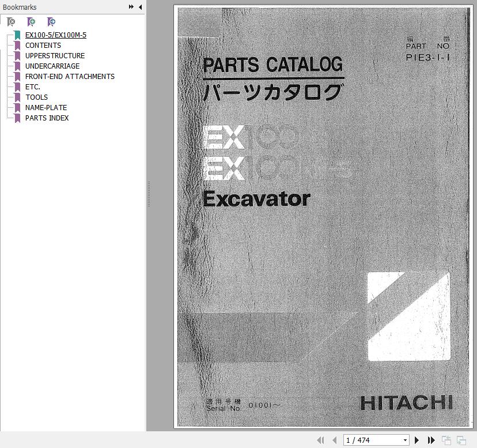Viewport: 477px width, 448px height.
Task: Click the teal bookmark icon beside EX100-5/EX100M-5
Action: [x=17, y=35]
